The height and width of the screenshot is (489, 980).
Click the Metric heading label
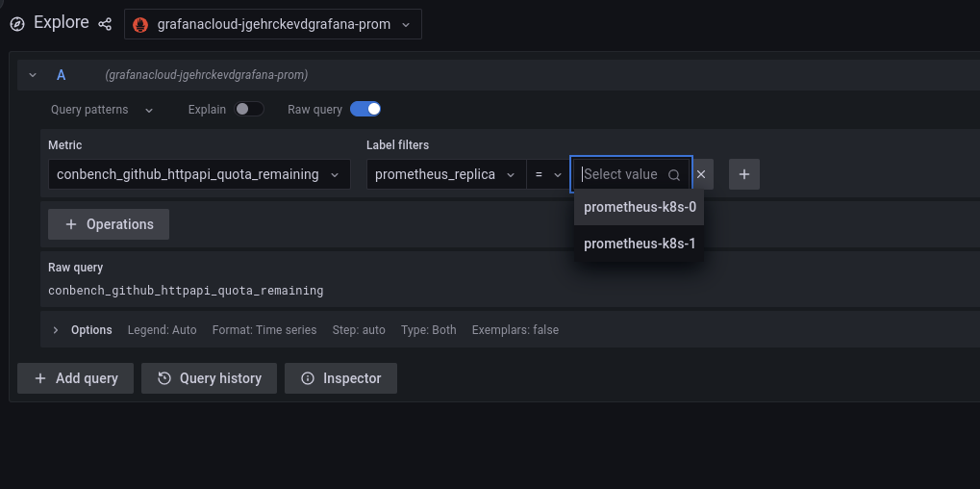point(65,145)
